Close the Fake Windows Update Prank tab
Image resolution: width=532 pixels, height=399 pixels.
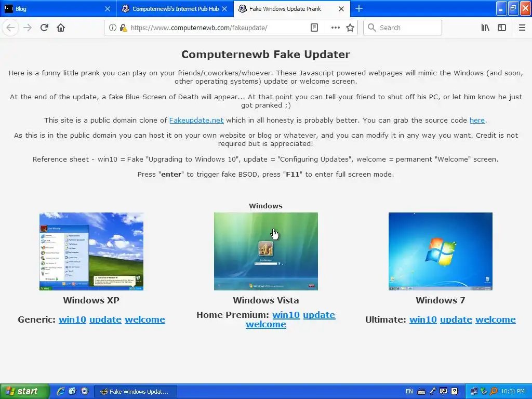pyautogui.click(x=341, y=9)
